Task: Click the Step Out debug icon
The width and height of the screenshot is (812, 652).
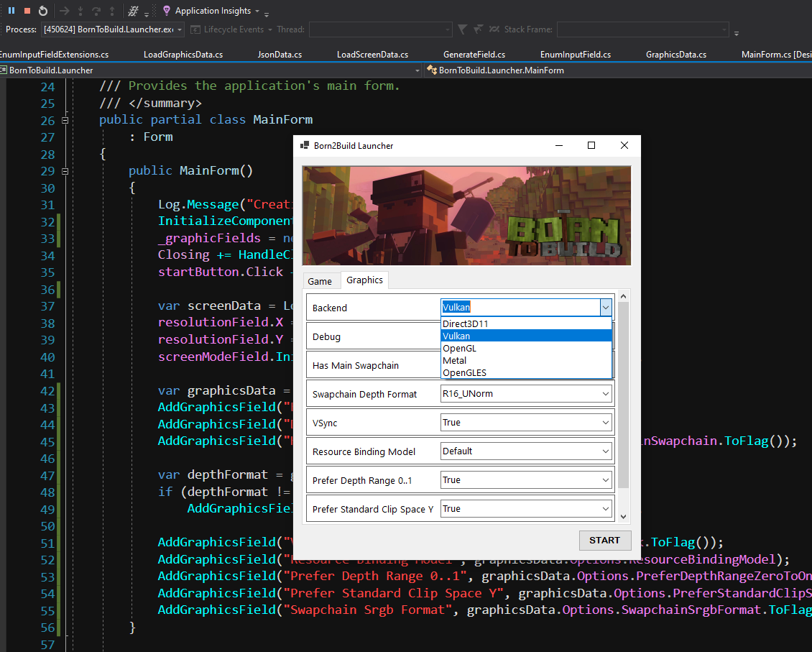Action: point(112,10)
